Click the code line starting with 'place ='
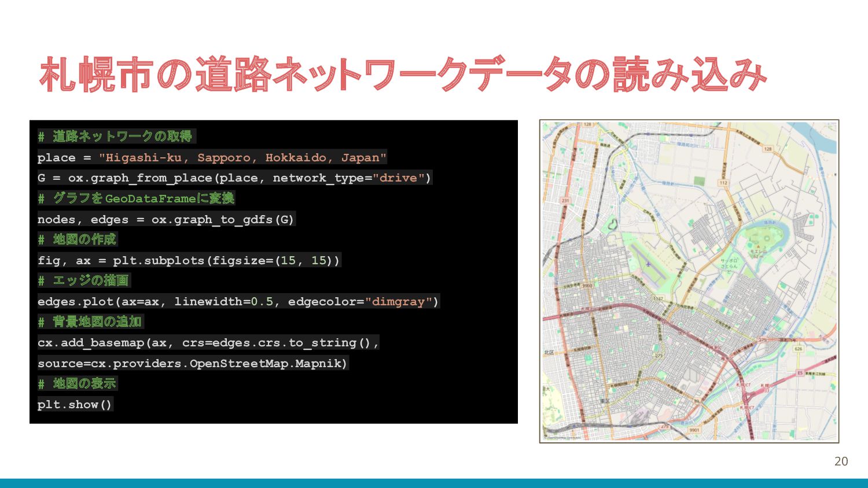The width and height of the screenshot is (868, 488). [x=212, y=157]
